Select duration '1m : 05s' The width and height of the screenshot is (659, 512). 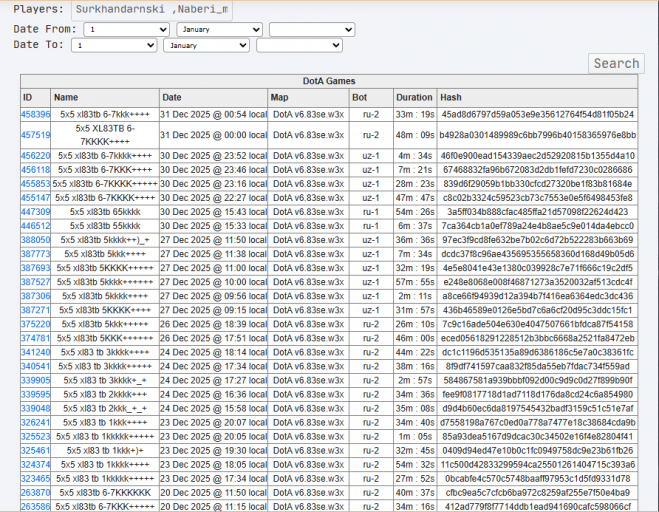[415, 437]
